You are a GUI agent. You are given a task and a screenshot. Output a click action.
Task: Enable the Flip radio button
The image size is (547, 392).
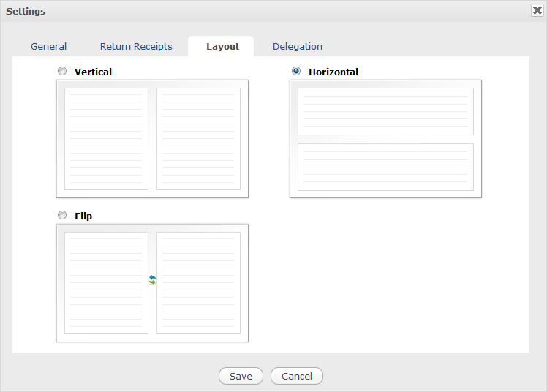click(62, 216)
